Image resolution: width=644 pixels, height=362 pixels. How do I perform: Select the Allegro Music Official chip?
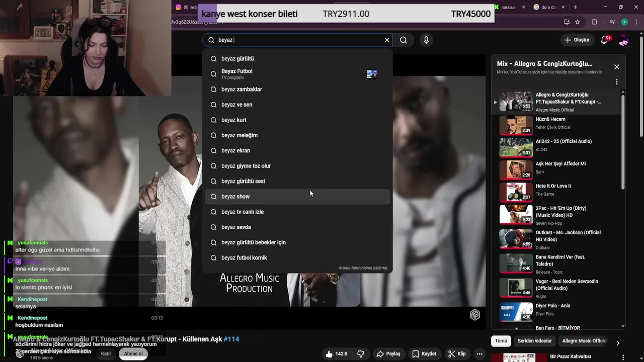[584, 341]
